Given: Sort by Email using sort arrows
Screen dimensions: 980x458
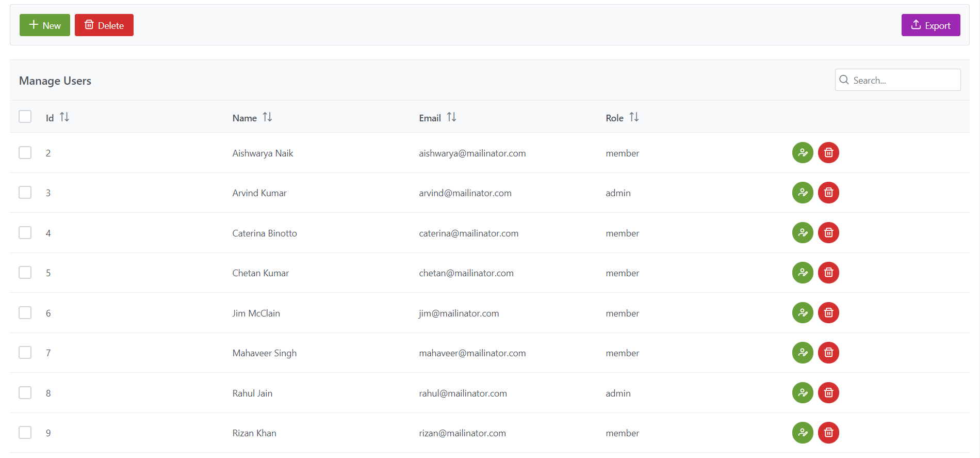Looking at the screenshot, I should pyautogui.click(x=451, y=117).
